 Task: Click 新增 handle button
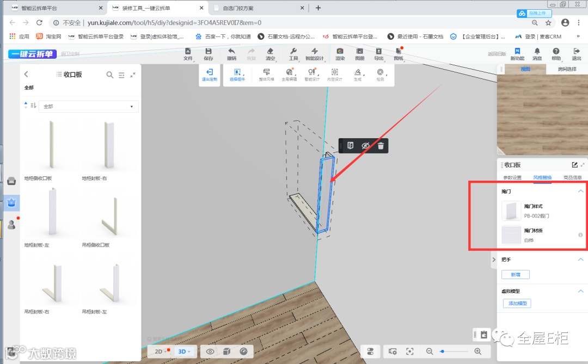click(x=515, y=274)
